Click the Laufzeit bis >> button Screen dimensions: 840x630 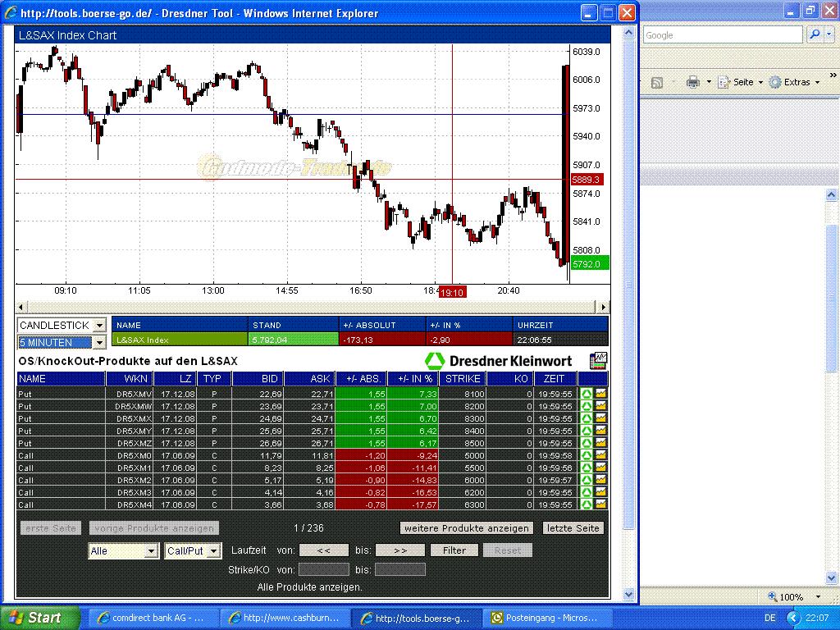tap(400, 550)
